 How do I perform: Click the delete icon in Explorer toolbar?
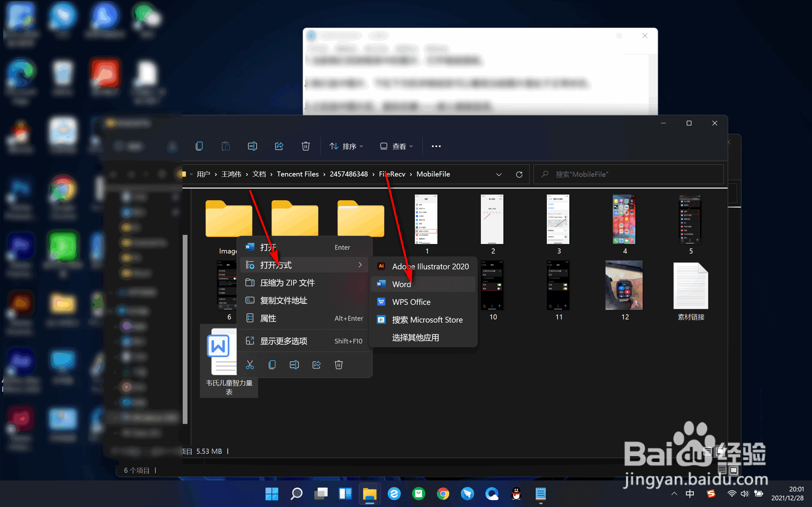[x=305, y=146]
